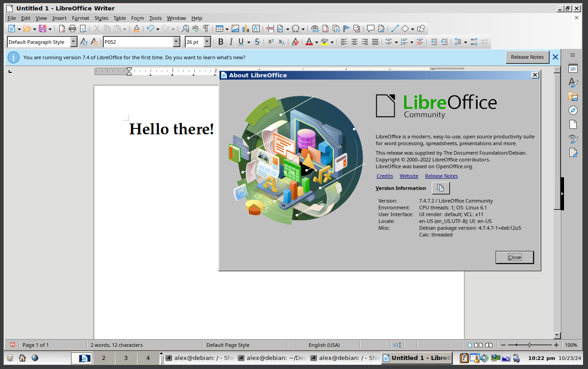Click the Print icon in toolbar
This screenshot has width=588, height=369.
pyautogui.click(x=72, y=28)
